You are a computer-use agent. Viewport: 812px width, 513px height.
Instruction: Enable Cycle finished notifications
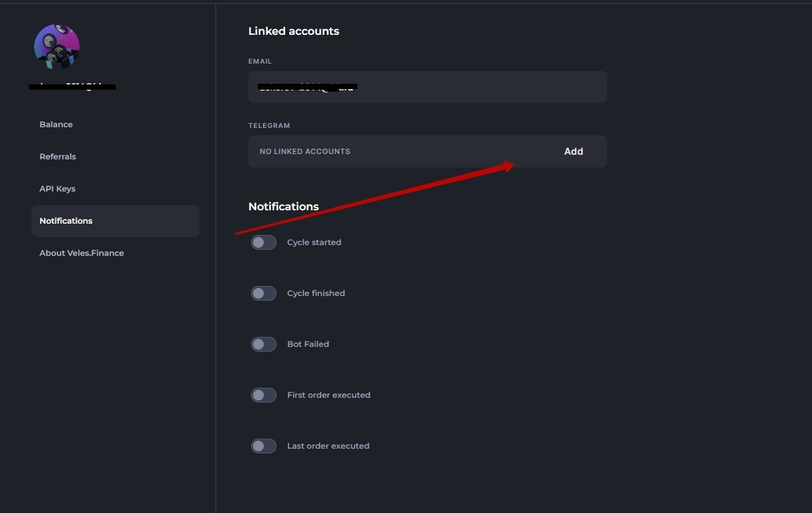tap(263, 293)
